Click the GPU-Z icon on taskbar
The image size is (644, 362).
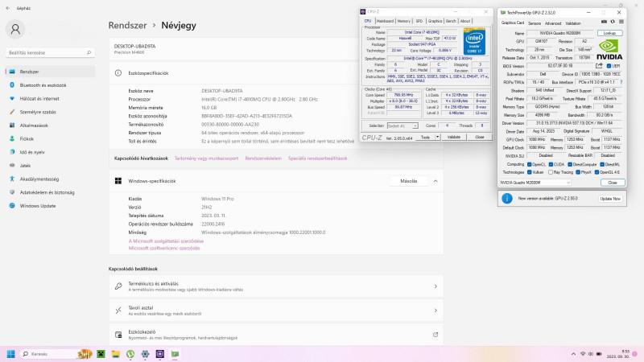pyautogui.click(x=175, y=354)
